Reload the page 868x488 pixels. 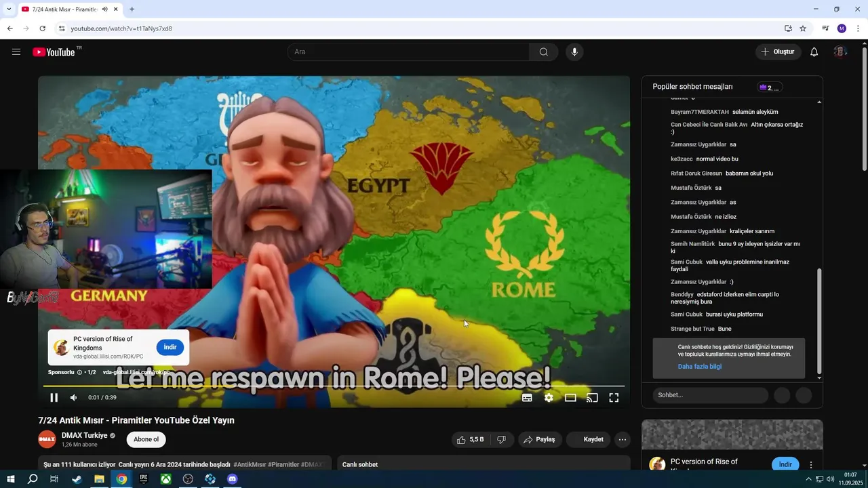[x=42, y=28]
